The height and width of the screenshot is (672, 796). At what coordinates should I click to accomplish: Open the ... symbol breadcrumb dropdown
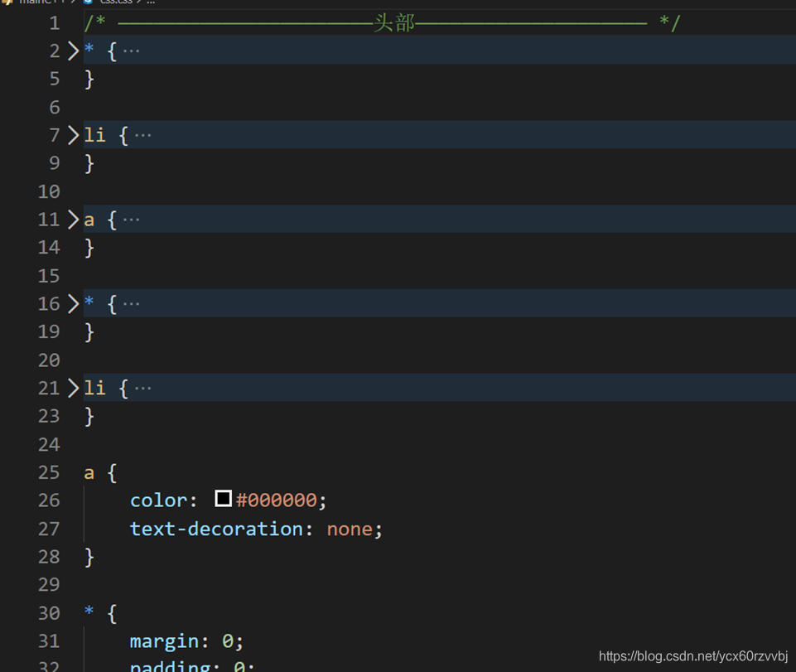tap(149, 2)
